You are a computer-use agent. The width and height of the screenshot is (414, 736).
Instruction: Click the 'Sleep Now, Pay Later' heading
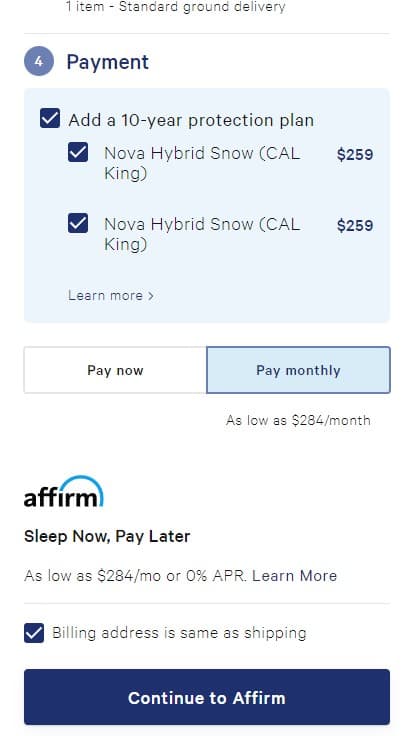pos(107,536)
